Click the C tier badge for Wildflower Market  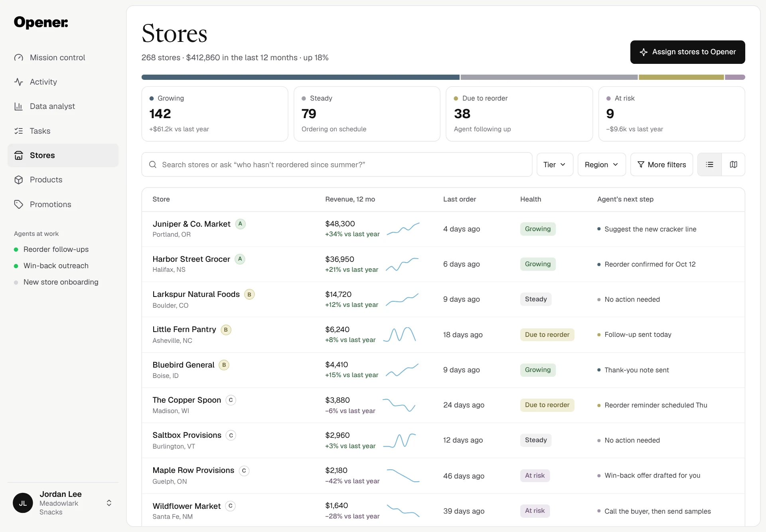pyautogui.click(x=230, y=506)
